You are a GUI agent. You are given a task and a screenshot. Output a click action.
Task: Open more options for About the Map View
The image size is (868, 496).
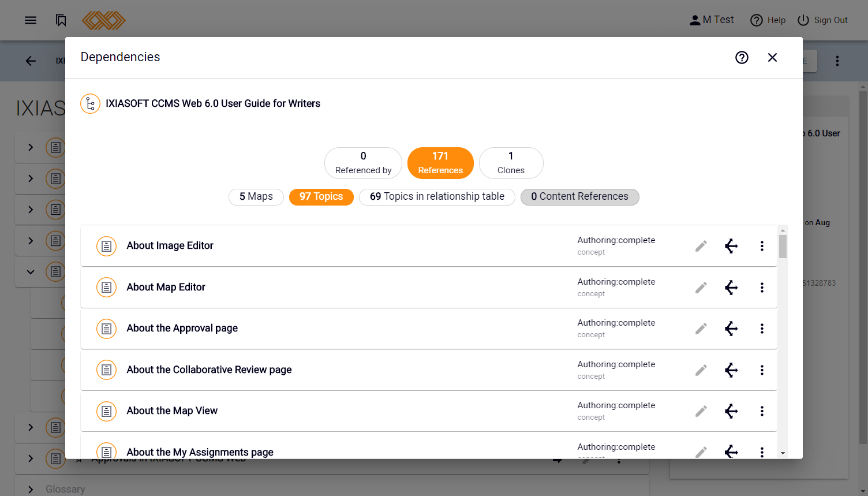762,411
